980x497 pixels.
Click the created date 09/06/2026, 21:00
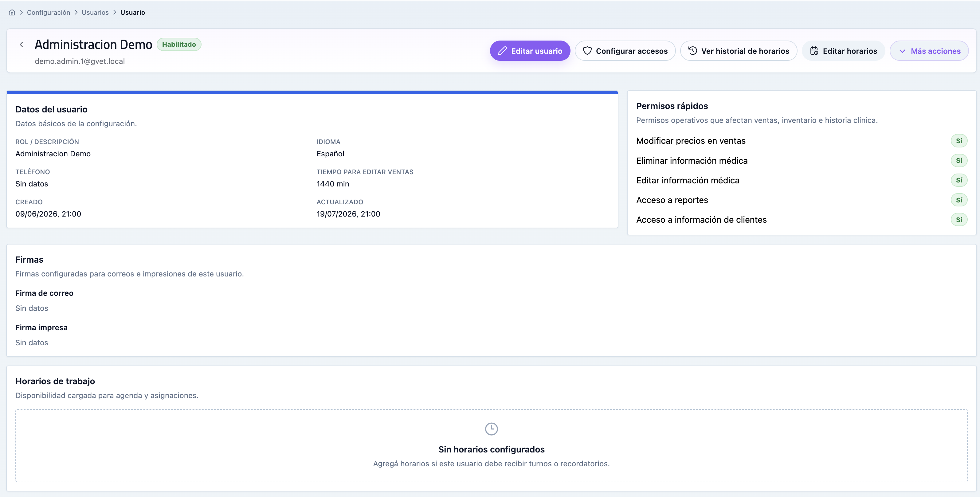pos(48,214)
